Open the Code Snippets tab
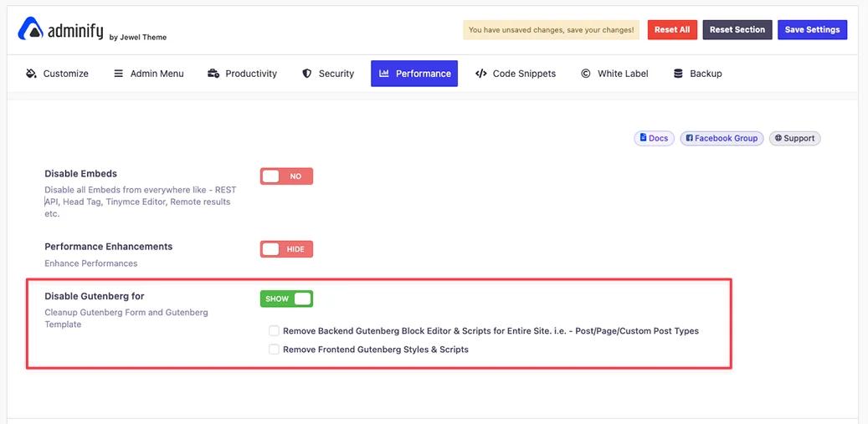 516,74
